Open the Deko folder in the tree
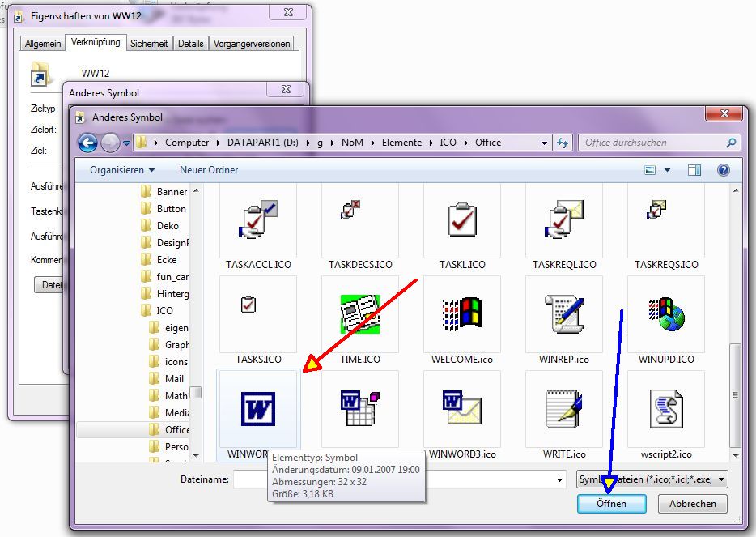 point(161,226)
